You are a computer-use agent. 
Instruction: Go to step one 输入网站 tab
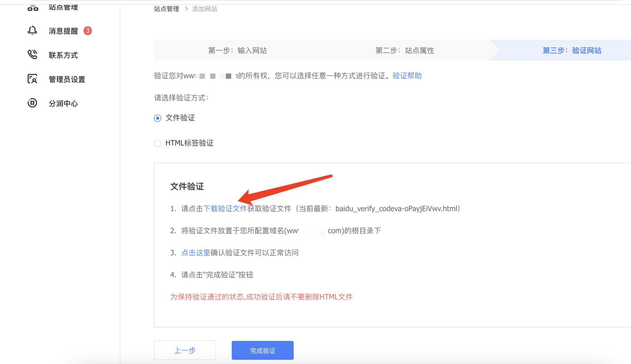click(237, 51)
